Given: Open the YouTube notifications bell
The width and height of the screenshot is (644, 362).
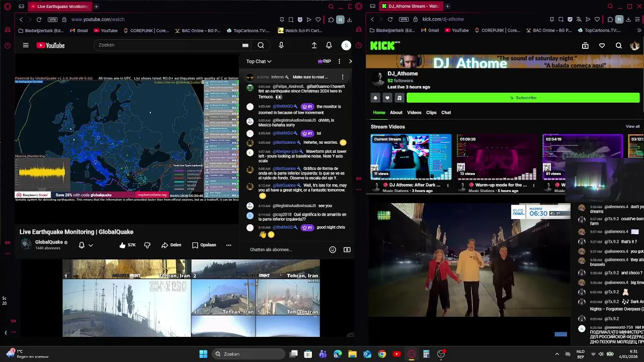Looking at the screenshot, I should pyautogui.click(x=329, y=45).
